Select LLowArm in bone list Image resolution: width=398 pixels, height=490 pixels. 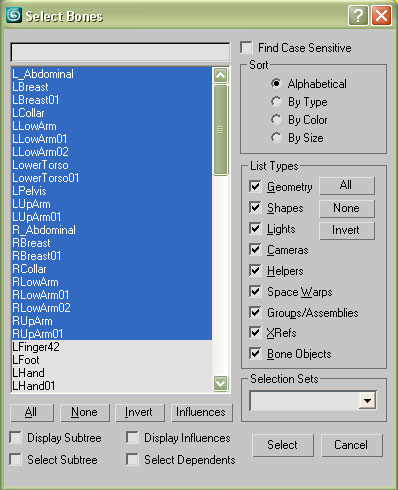coord(112,126)
